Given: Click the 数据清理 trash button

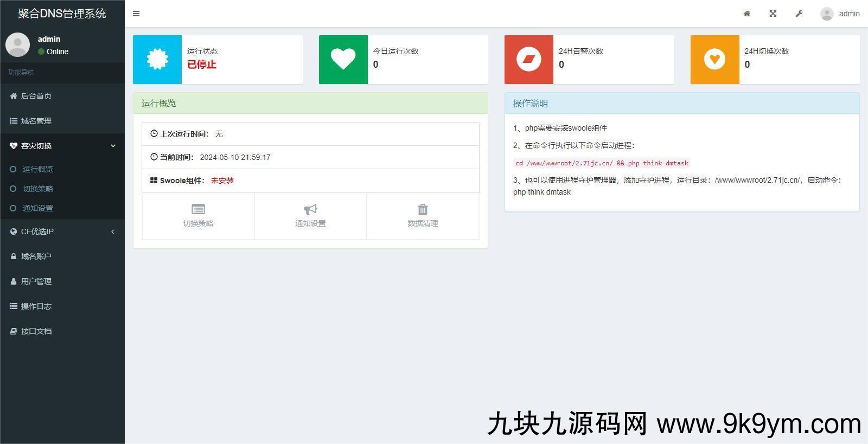Looking at the screenshot, I should 423,216.
